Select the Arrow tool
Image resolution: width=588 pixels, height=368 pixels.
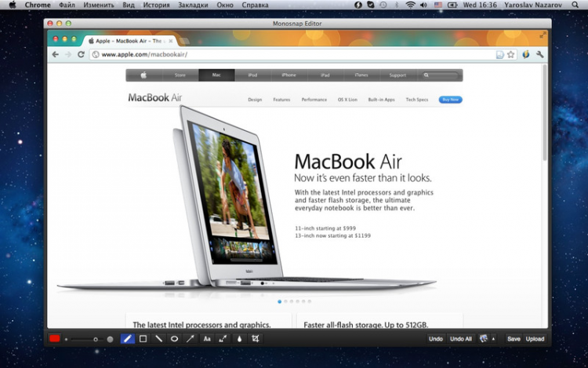pos(190,339)
